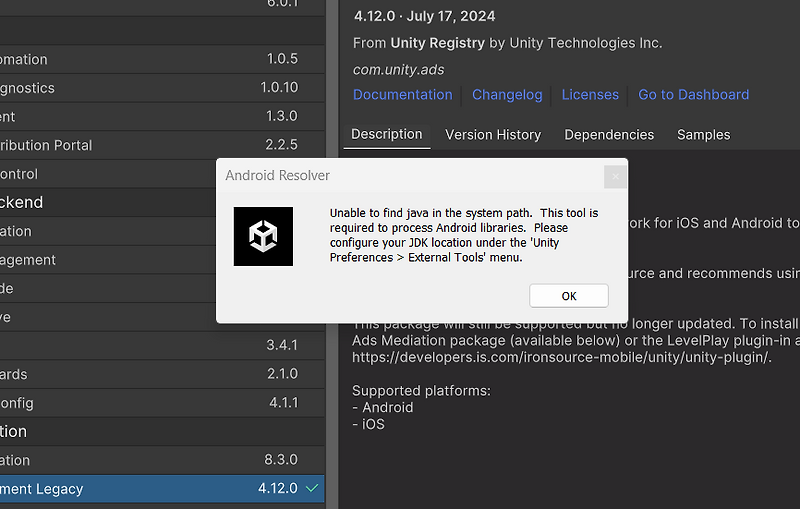Go to Dashboard link
The image size is (800, 509).
coord(693,95)
